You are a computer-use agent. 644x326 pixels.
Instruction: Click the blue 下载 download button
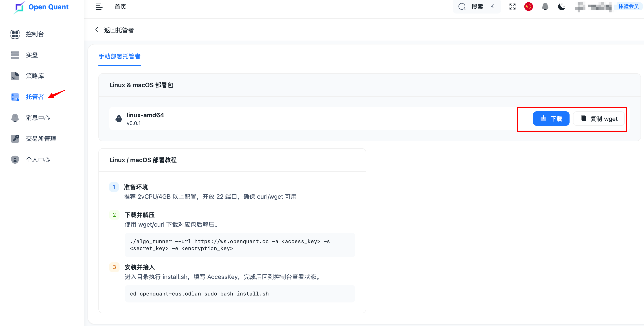click(x=551, y=119)
